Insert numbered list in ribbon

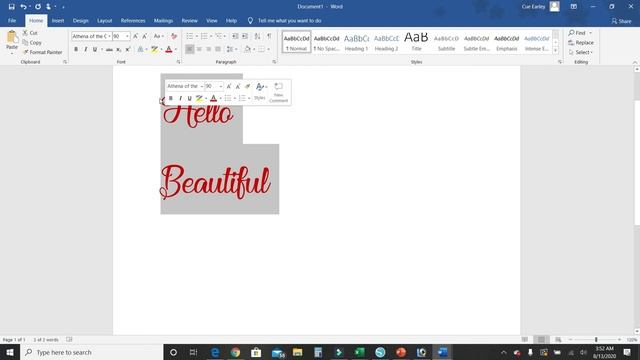pos(204,36)
